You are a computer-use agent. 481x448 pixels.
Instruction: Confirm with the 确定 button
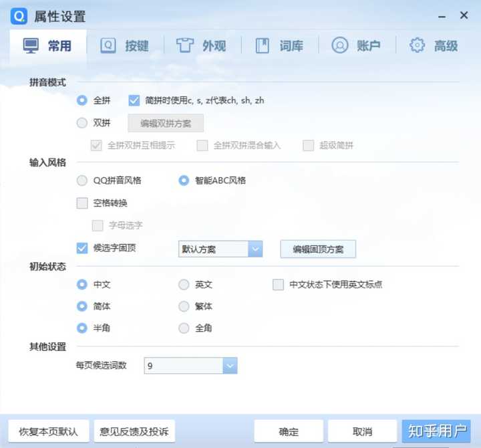[289, 431]
